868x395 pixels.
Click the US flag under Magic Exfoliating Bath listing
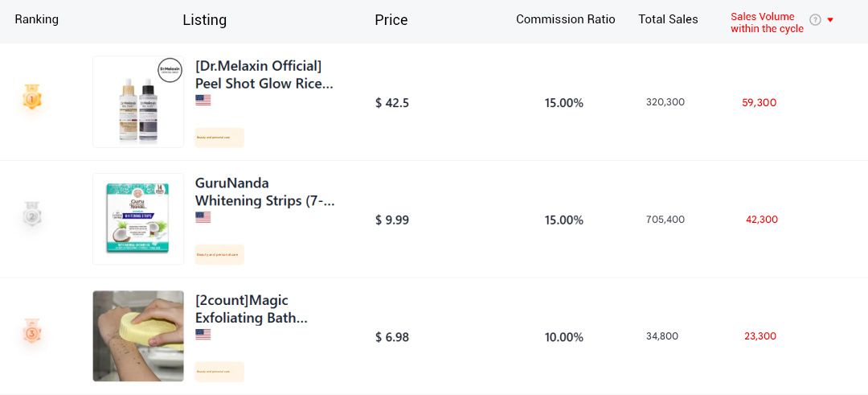203,335
